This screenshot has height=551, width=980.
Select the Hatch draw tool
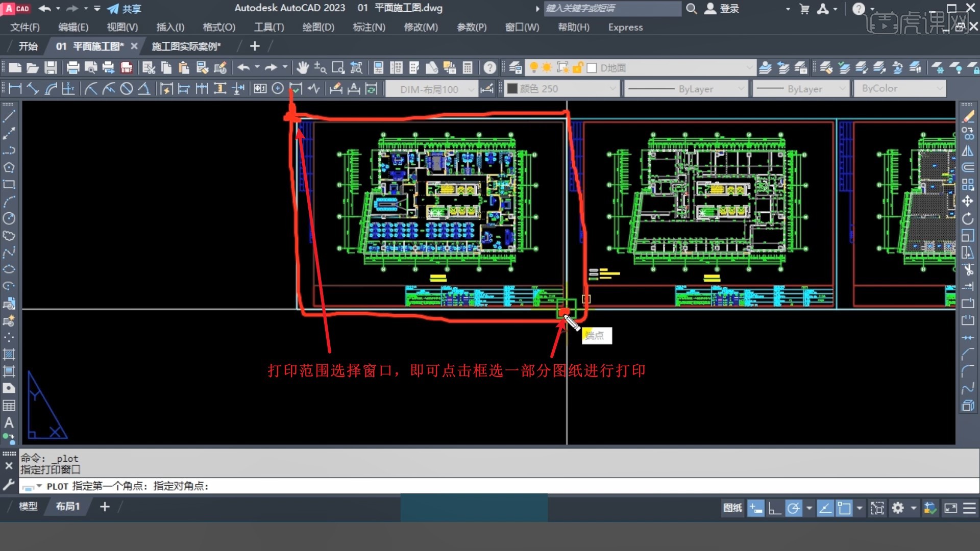point(9,354)
